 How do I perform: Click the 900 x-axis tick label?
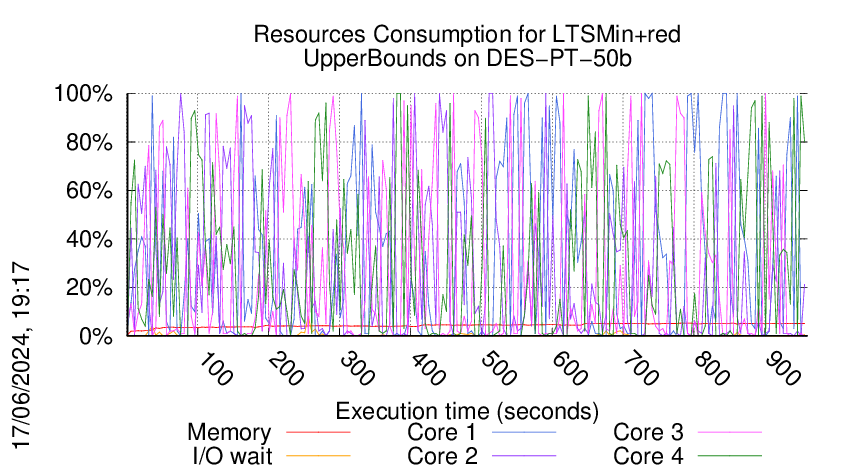pos(783,369)
